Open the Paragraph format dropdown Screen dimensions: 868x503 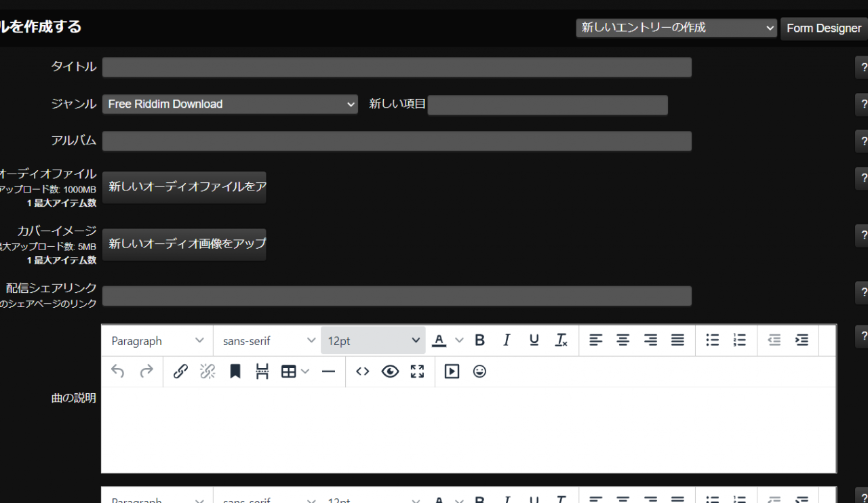pyautogui.click(x=157, y=340)
